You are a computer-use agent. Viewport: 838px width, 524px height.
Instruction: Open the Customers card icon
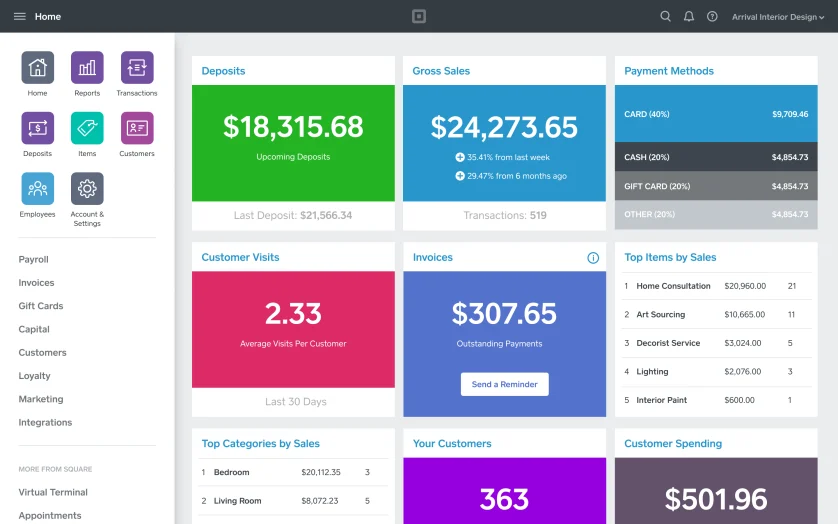coord(137,128)
